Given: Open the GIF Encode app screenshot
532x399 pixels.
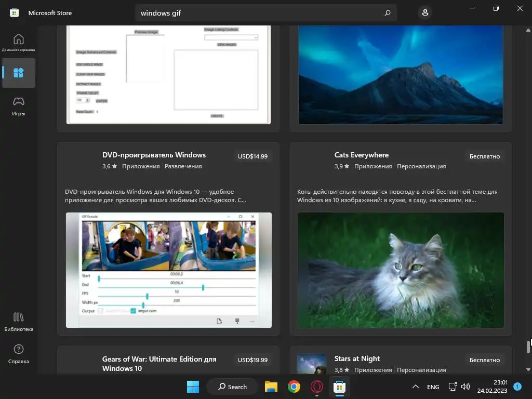Looking at the screenshot, I should 169,270.
